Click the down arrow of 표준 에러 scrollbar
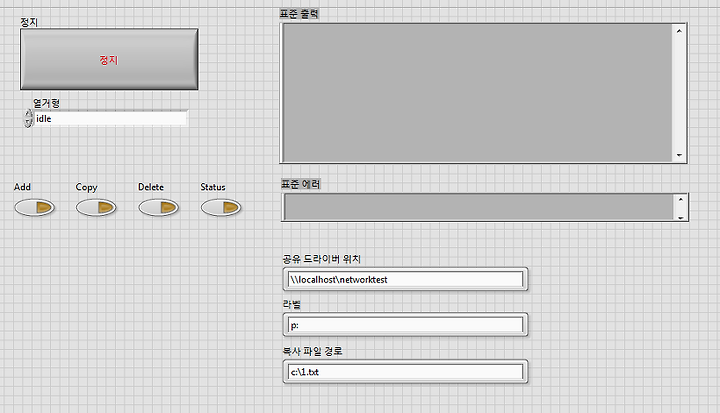 [x=681, y=217]
